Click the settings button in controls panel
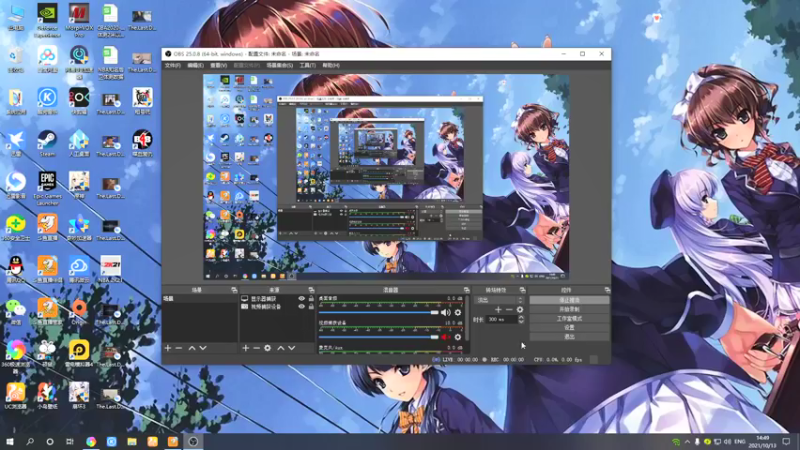This screenshot has height=450, width=800. tap(569, 328)
